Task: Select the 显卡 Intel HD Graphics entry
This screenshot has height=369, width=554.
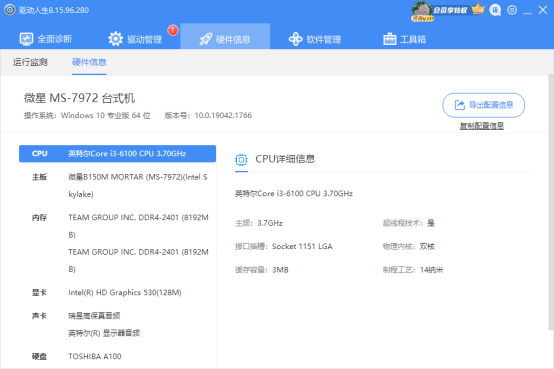Action: (117, 293)
